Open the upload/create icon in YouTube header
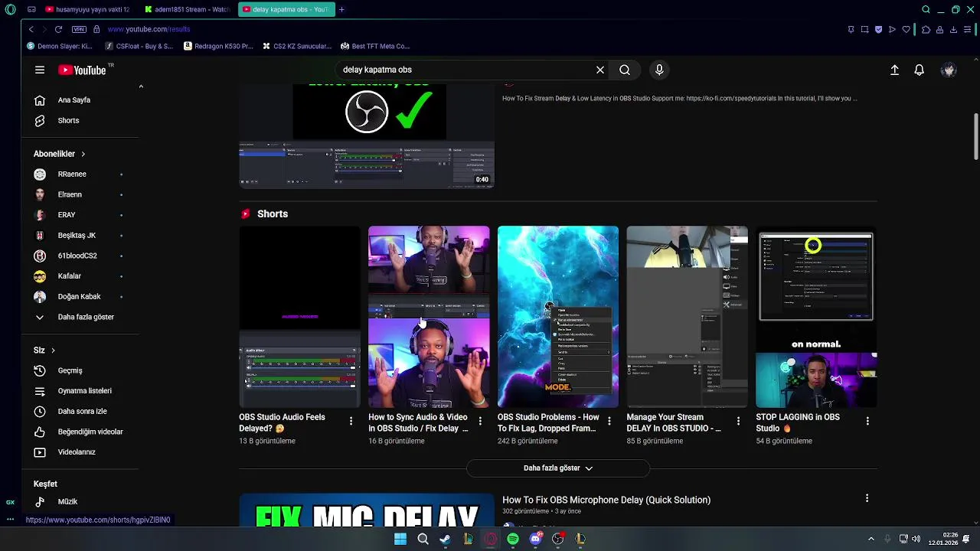The image size is (980, 551). pyautogui.click(x=894, y=70)
